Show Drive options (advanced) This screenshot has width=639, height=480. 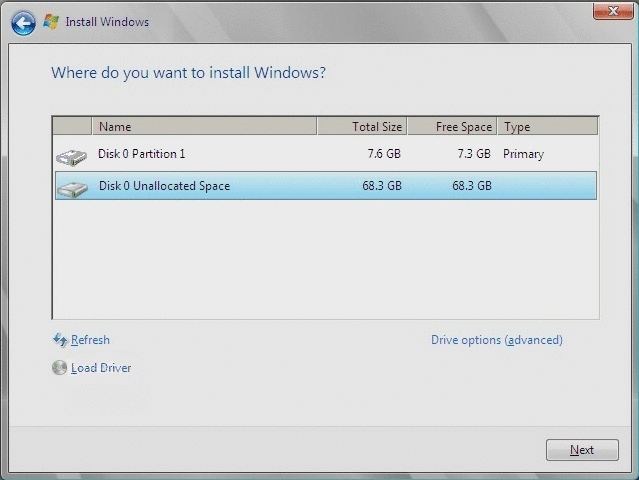(497, 340)
